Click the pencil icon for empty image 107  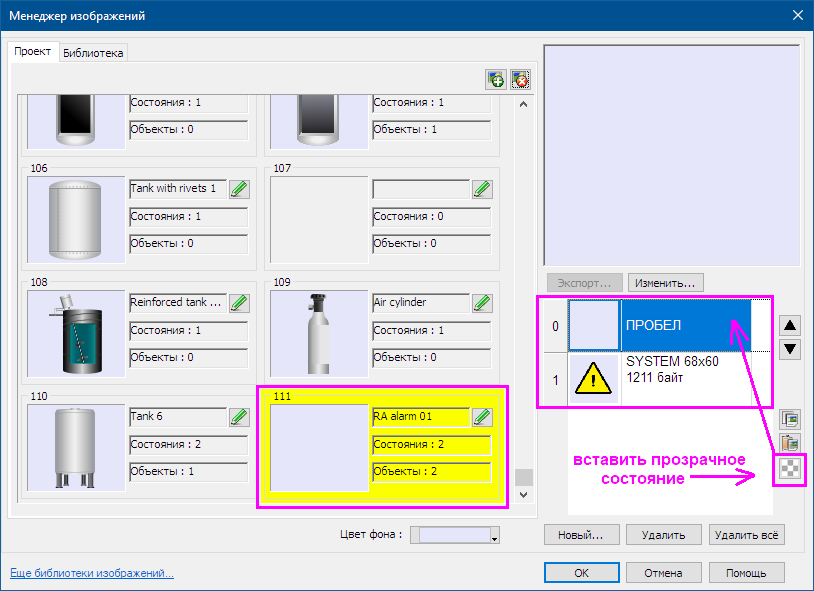click(x=482, y=189)
